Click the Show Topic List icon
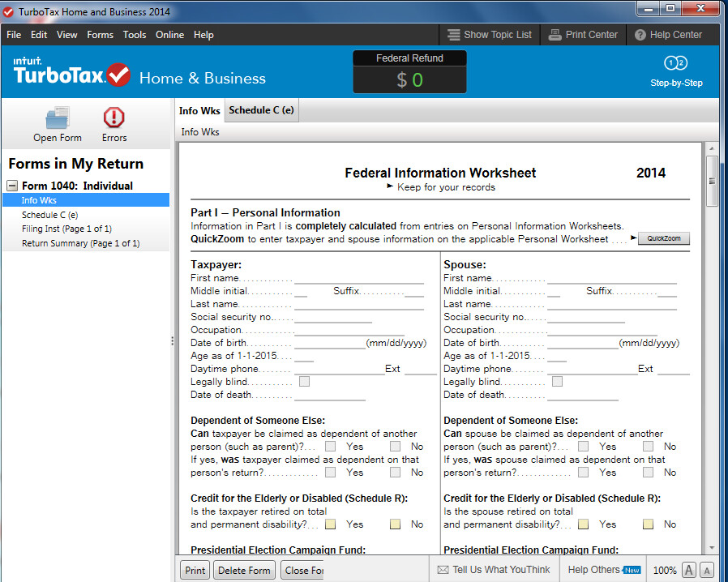This screenshot has height=582, width=728. (x=454, y=35)
